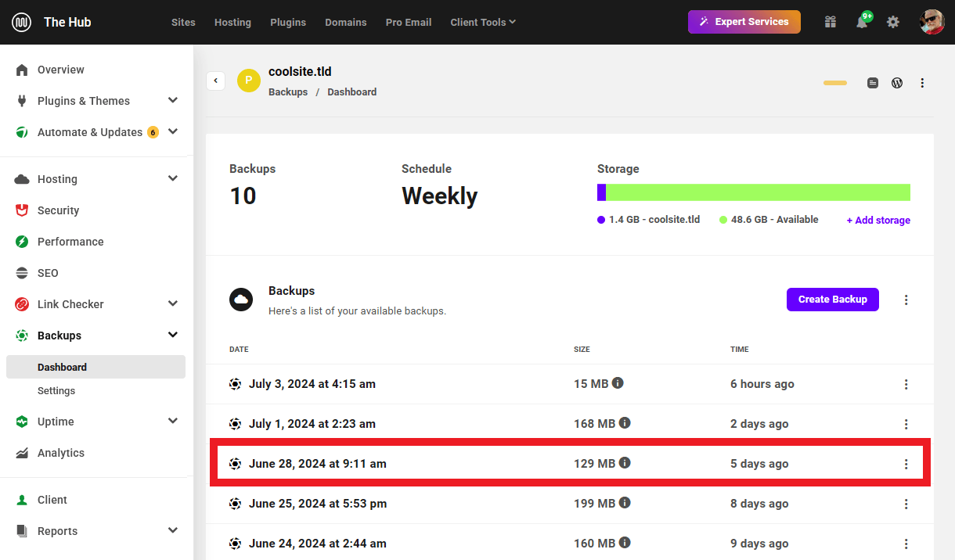
Task: Click the info tooltip beside 129 MB
Action: coord(625,463)
